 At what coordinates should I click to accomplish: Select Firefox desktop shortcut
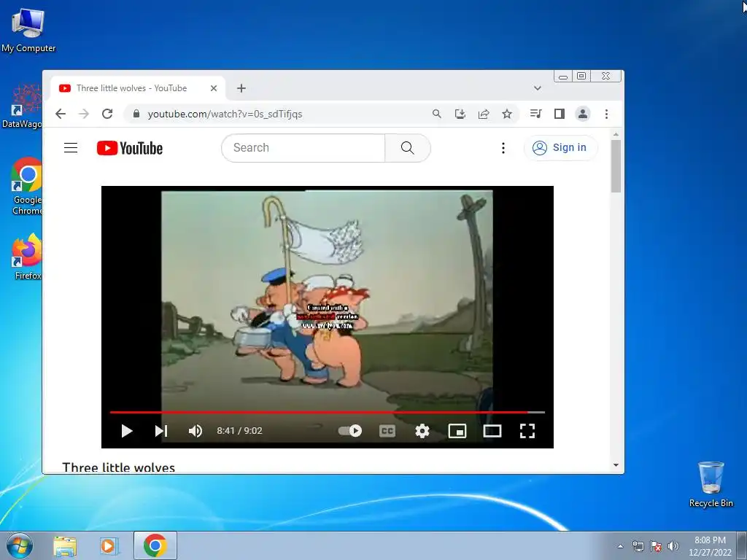point(27,256)
